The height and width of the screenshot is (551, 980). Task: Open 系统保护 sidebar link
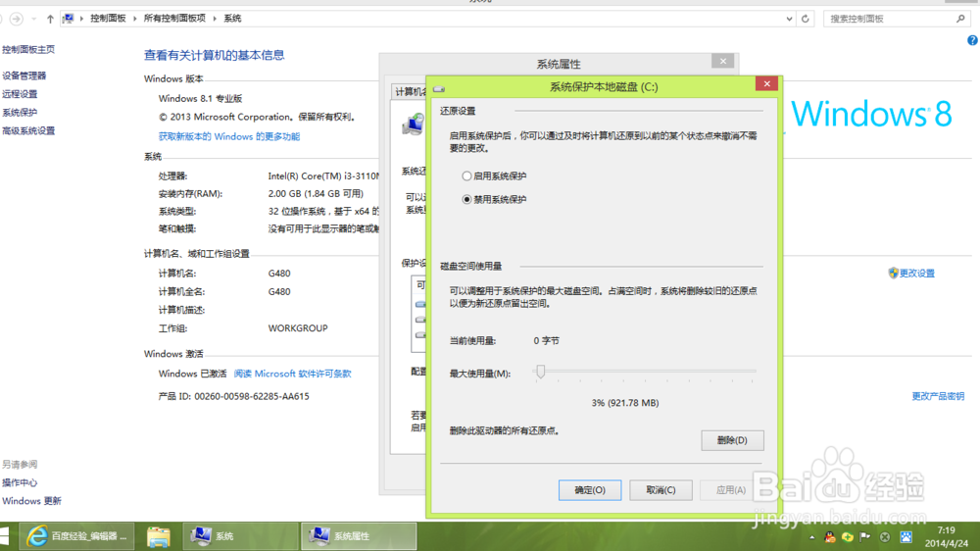[x=20, y=113]
